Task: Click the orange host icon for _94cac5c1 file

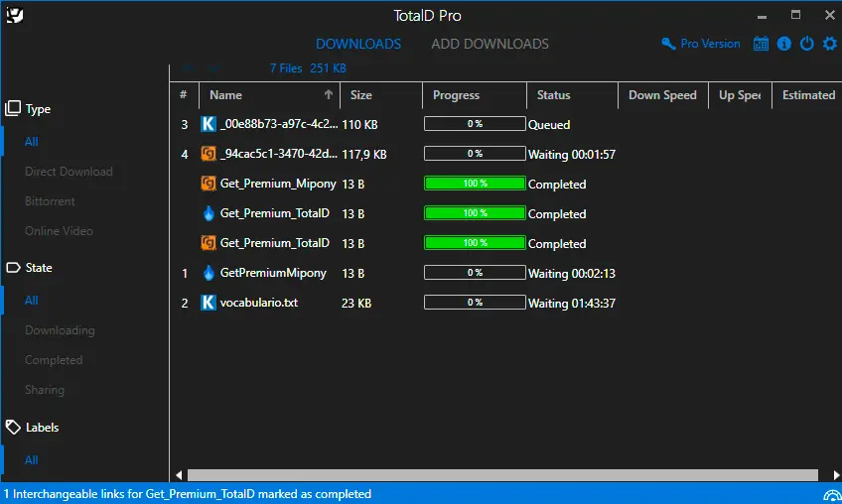Action: (209, 154)
